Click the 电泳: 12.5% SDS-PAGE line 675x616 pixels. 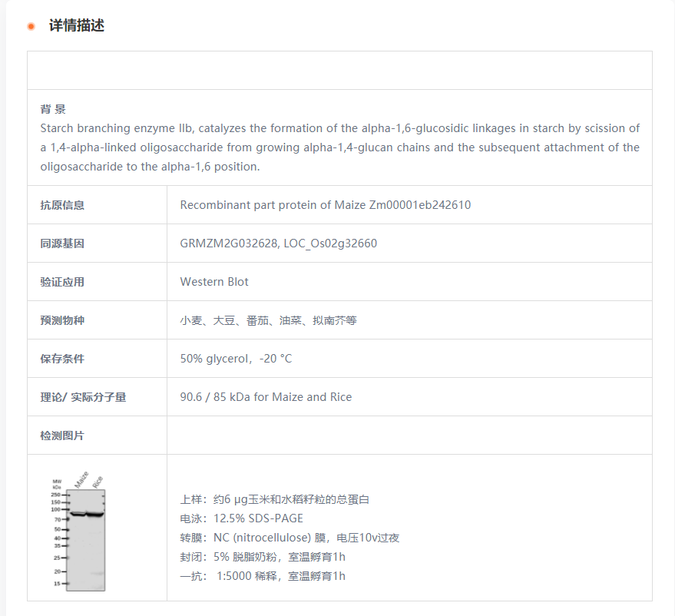[241, 518]
